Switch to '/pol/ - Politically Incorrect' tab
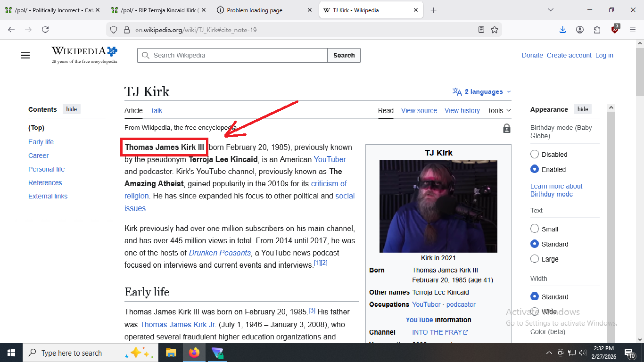The height and width of the screenshot is (362, 644). (53, 10)
